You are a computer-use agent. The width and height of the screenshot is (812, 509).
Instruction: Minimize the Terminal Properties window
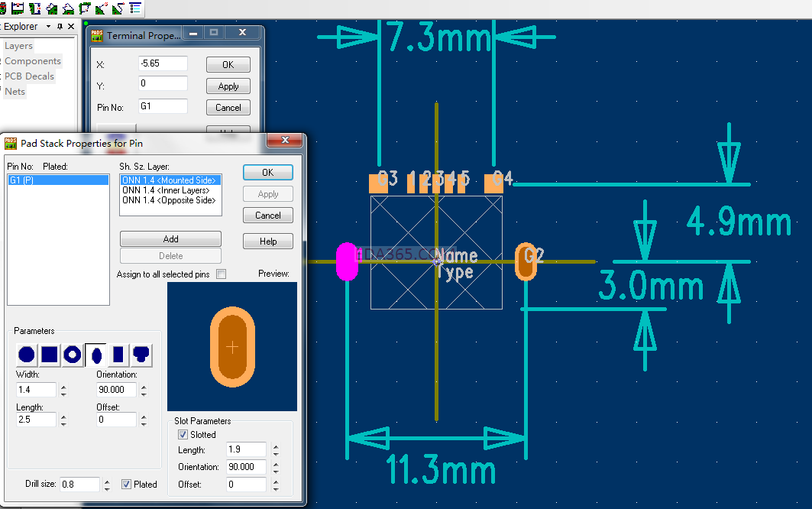[193, 33]
